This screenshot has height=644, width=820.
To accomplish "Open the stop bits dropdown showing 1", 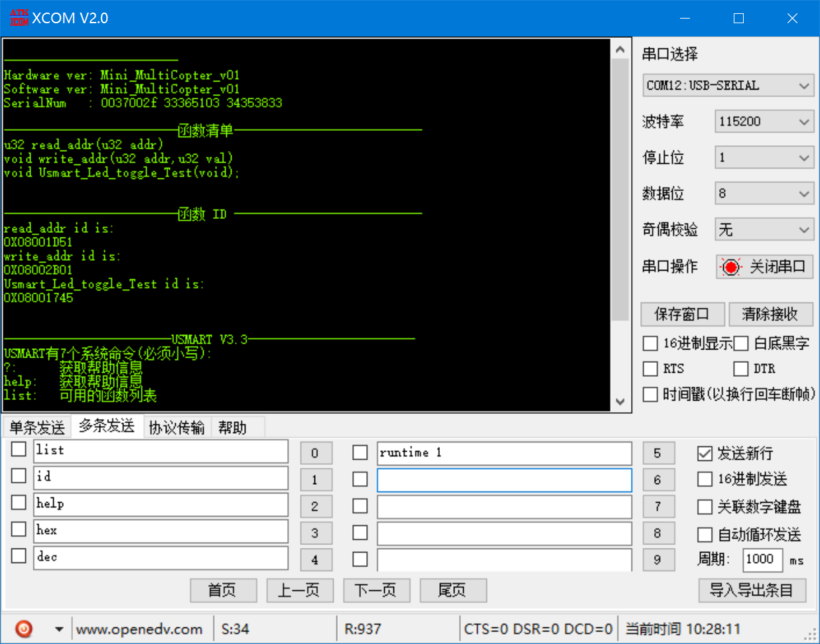I will 764,158.
